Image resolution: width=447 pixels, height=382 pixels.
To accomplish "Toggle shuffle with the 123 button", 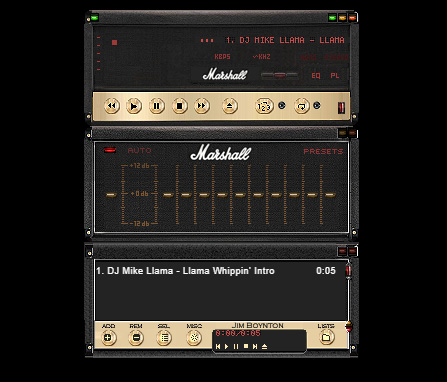I will (x=264, y=106).
